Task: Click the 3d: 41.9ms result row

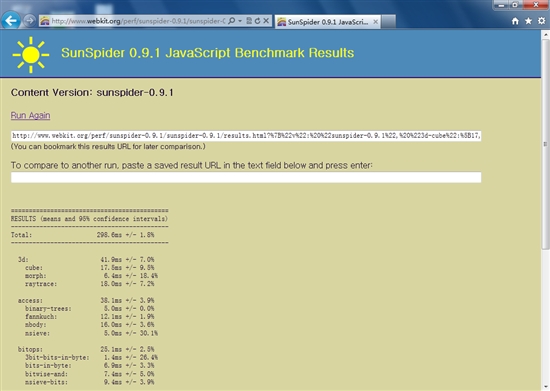Action: [x=86, y=260]
